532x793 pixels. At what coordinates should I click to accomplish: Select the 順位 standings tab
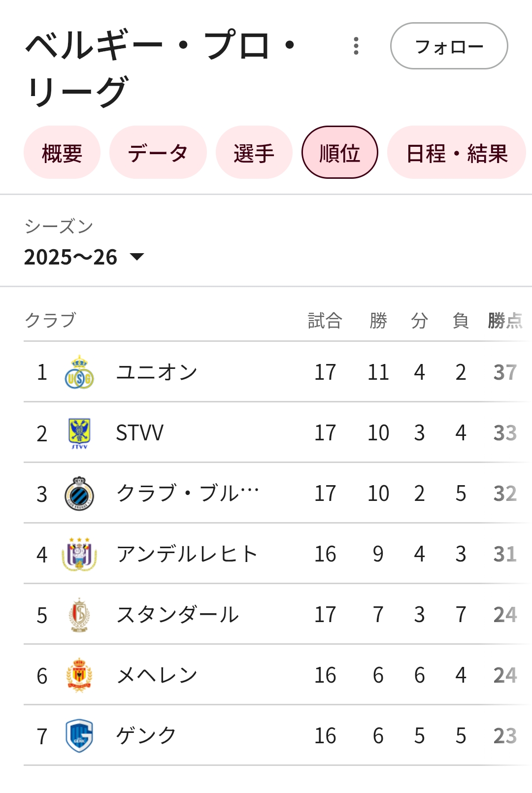tap(339, 153)
